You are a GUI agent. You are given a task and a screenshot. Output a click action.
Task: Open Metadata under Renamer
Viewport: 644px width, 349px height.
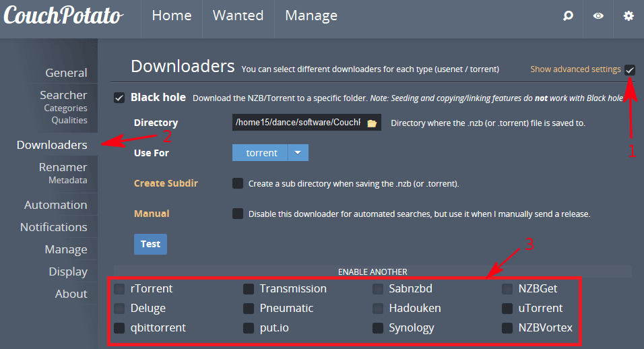point(68,181)
